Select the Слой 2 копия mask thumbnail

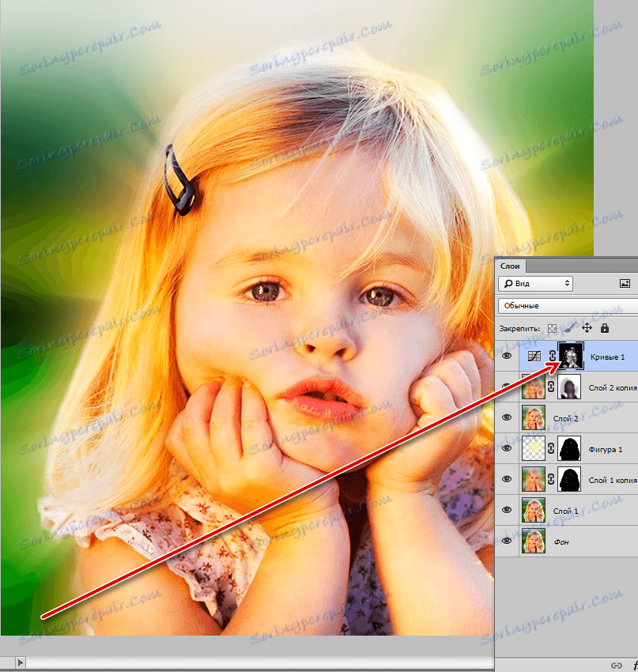click(569, 387)
